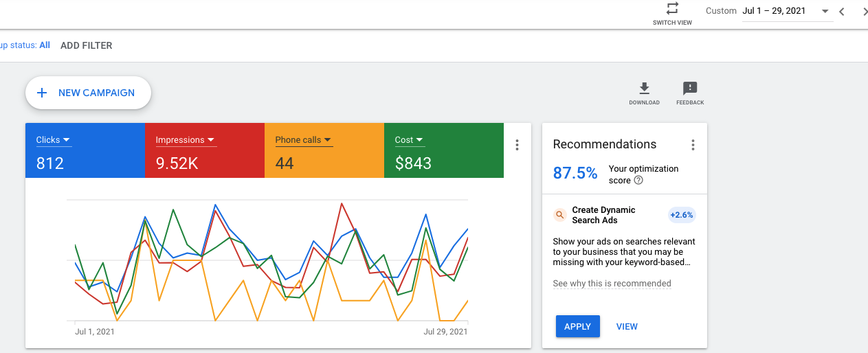The image size is (868, 353).
Task: Open the chart card three-dot menu
Action: [x=518, y=145]
